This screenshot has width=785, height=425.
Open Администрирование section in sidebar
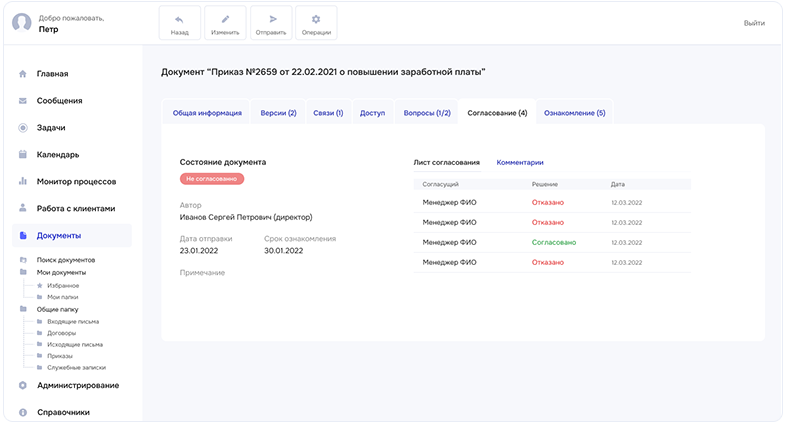click(78, 385)
